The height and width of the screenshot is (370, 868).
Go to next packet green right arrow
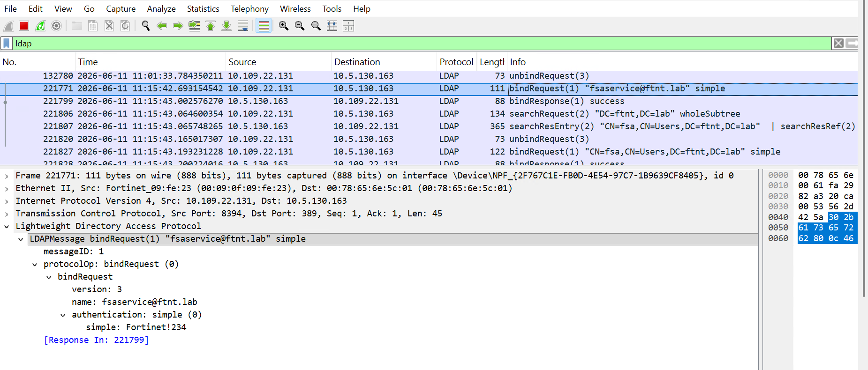point(178,26)
